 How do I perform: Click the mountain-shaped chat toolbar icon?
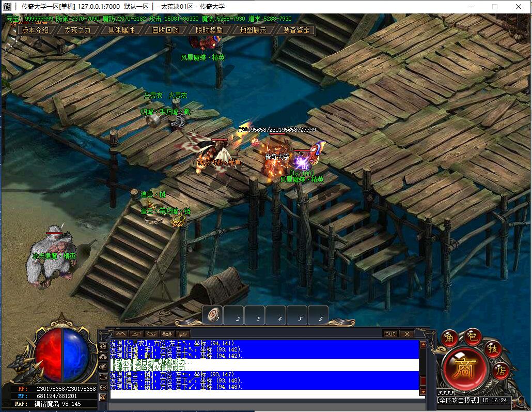121,334
